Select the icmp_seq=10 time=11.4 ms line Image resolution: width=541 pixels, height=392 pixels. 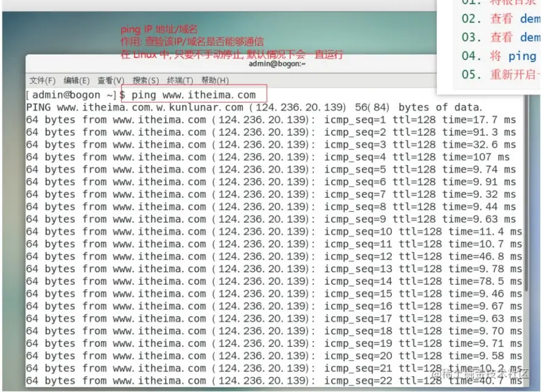pos(274,231)
